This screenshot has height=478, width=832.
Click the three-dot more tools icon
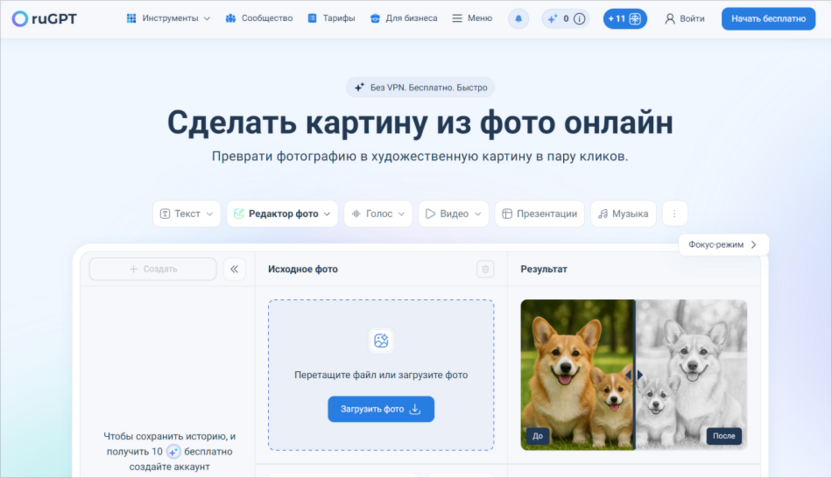tap(674, 214)
